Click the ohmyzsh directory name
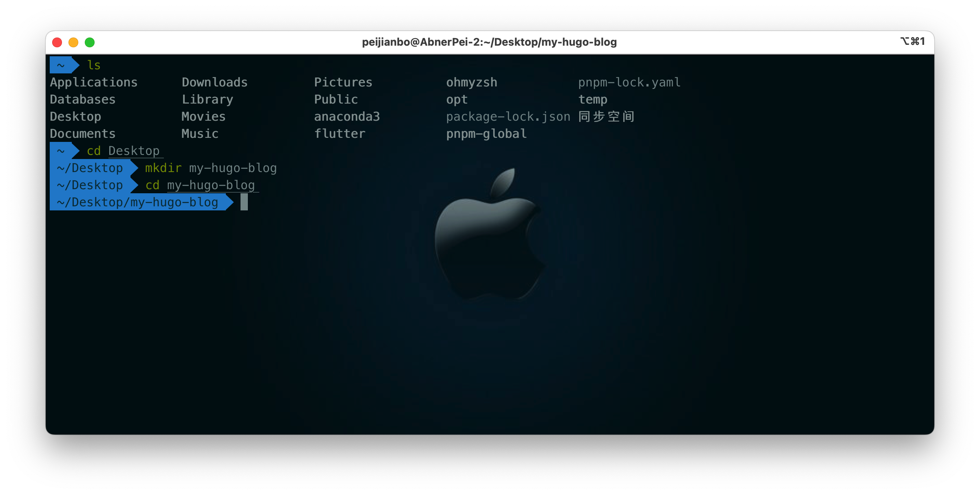This screenshot has width=980, height=495. tap(472, 82)
